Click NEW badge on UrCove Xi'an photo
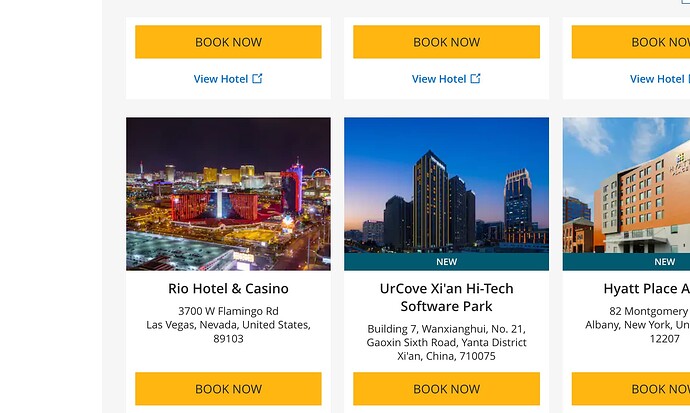 pyautogui.click(x=447, y=262)
